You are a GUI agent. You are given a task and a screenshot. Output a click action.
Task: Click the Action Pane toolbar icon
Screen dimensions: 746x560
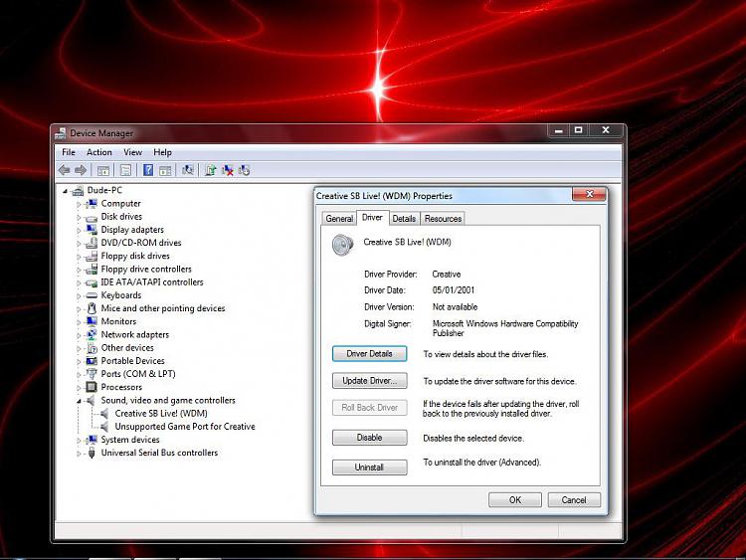pyautogui.click(x=165, y=170)
